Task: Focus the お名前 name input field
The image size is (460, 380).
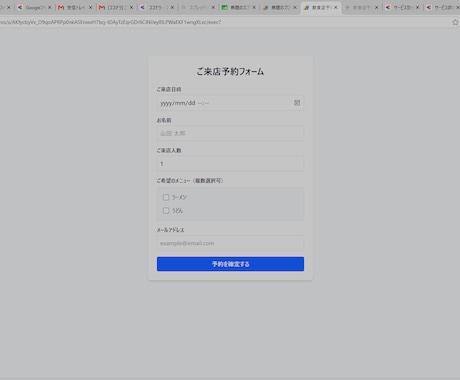Action: point(230,133)
